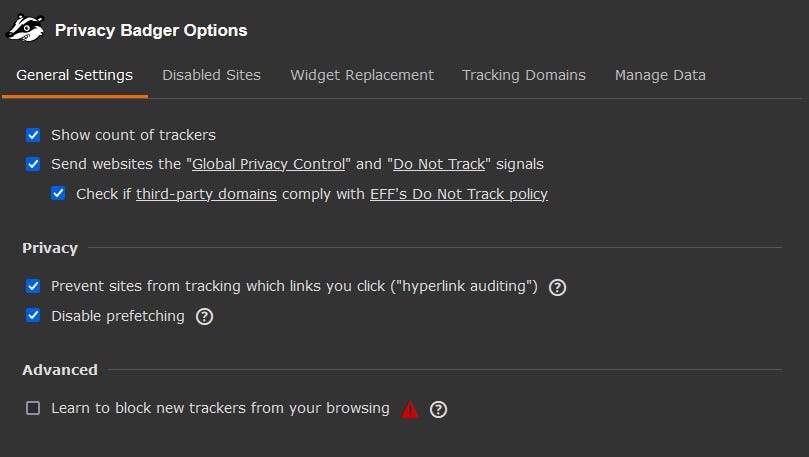Open EFF's Do Not Track policy link
Image resolution: width=809 pixels, height=457 pixels.
pos(459,194)
